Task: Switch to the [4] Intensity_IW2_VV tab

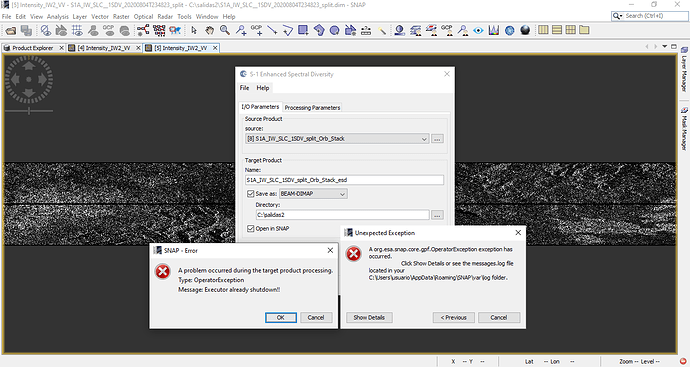Action: tap(103, 48)
